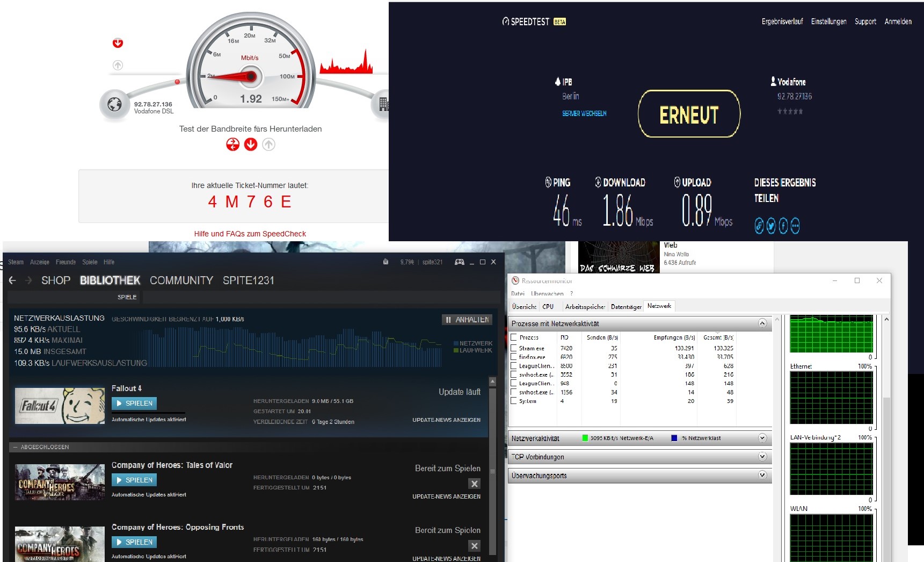The image size is (924, 562).
Task: Check svchost.exe checkbox with PID 3552
Action: click(x=514, y=374)
